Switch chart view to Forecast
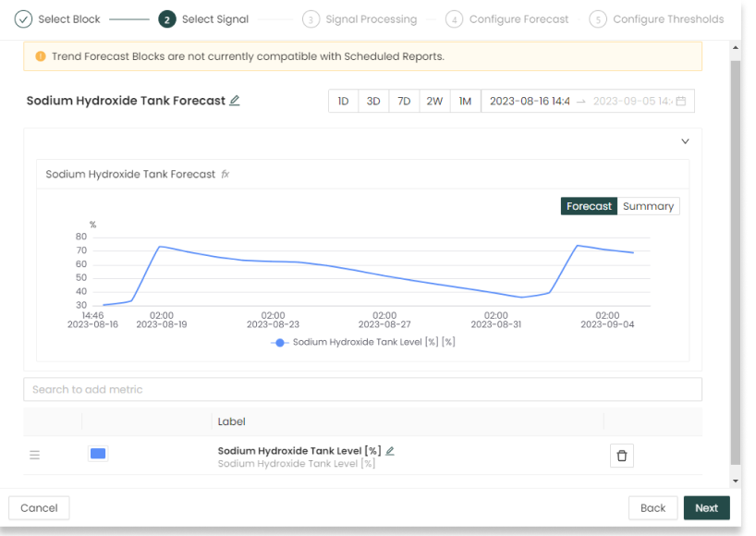This screenshot has width=756, height=536. coord(589,206)
